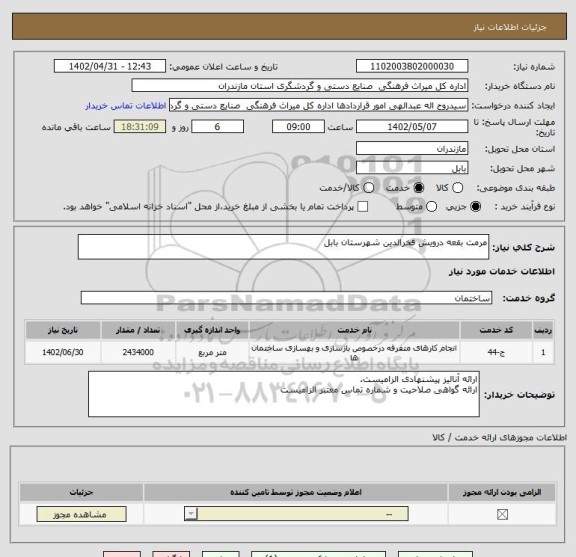Click the اطلاعات مجوزهای ارائه خدمت / کالا heading
Screen dimensions: 576x557
[500, 437]
